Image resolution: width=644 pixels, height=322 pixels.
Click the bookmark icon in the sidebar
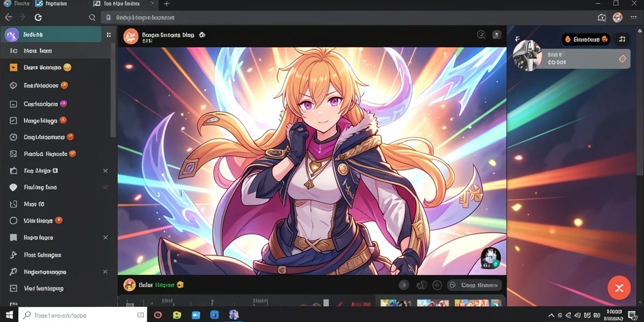[x=13, y=237]
